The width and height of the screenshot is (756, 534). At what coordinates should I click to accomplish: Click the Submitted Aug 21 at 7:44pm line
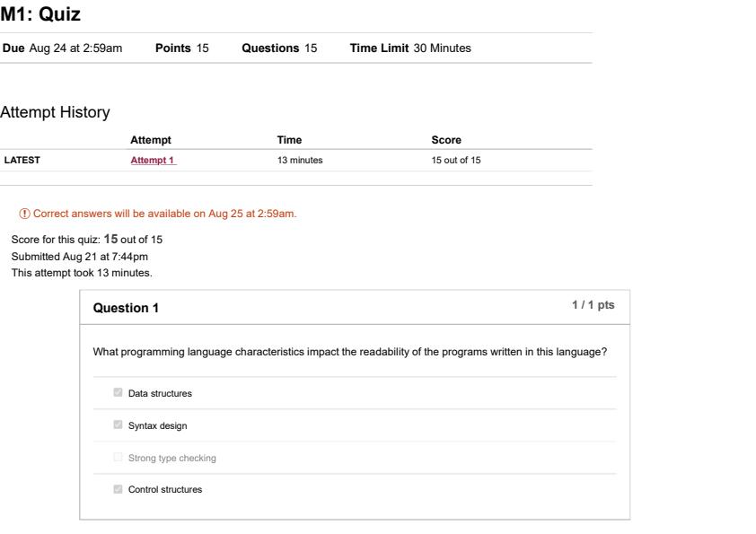click(x=80, y=257)
